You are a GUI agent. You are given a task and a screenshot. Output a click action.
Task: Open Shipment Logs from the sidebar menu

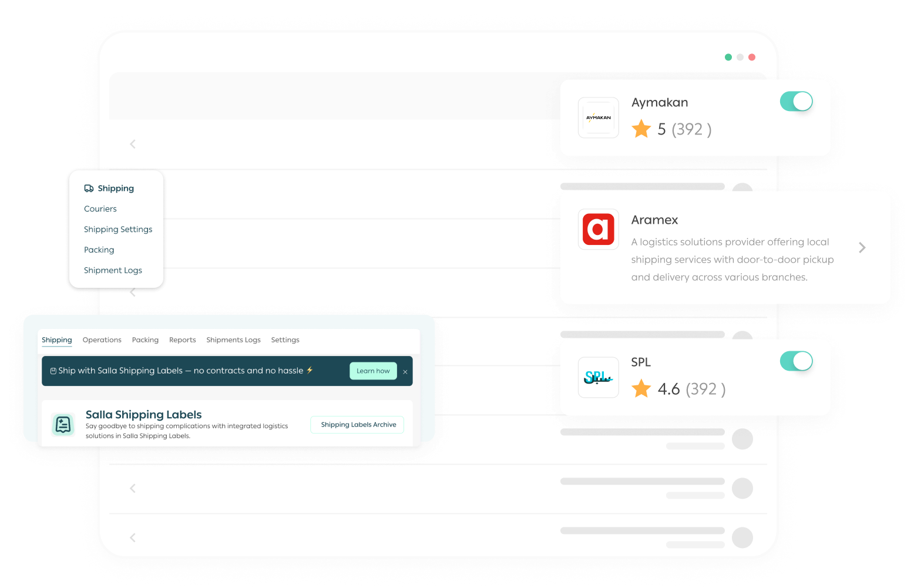coord(113,271)
